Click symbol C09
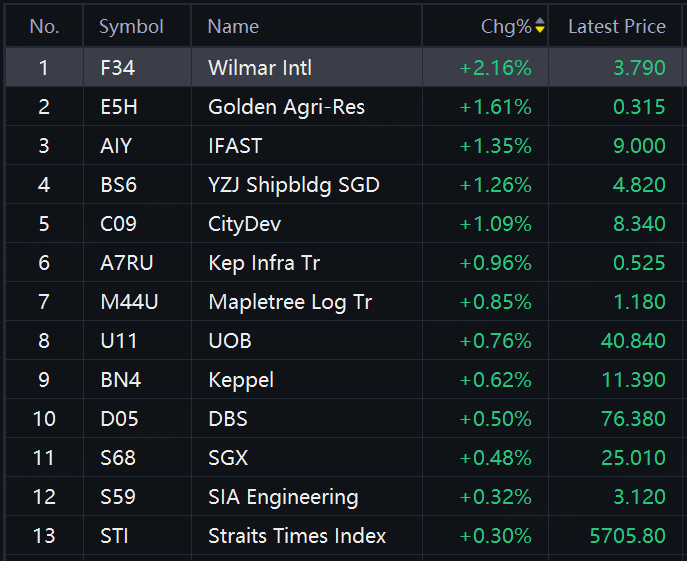Image resolution: width=687 pixels, height=561 pixels. [x=118, y=224]
